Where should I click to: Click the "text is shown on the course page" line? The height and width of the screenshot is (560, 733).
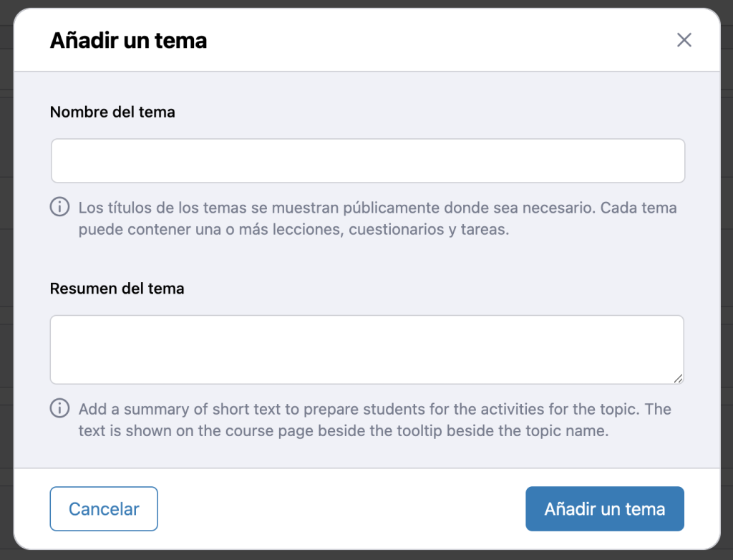click(x=343, y=432)
